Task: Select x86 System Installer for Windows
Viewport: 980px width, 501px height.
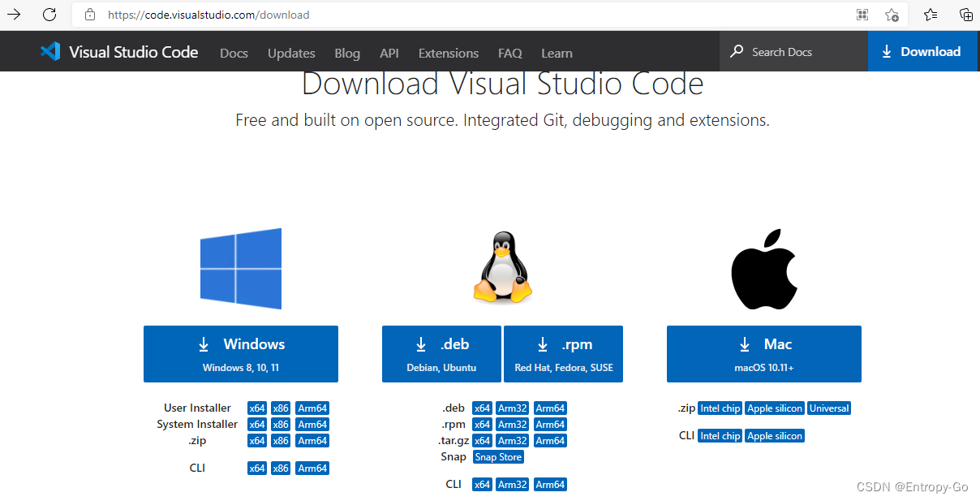Action: click(280, 424)
